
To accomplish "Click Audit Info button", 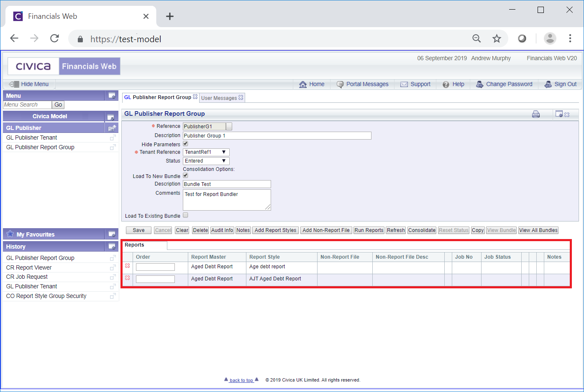I will pyautogui.click(x=222, y=230).
